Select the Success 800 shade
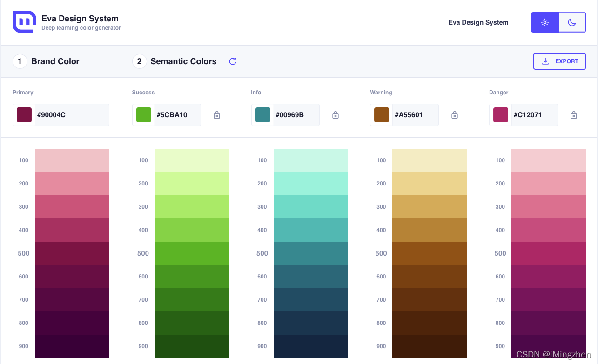Image resolution: width=598 pixels, height=364 pixels. coord(192,323)
